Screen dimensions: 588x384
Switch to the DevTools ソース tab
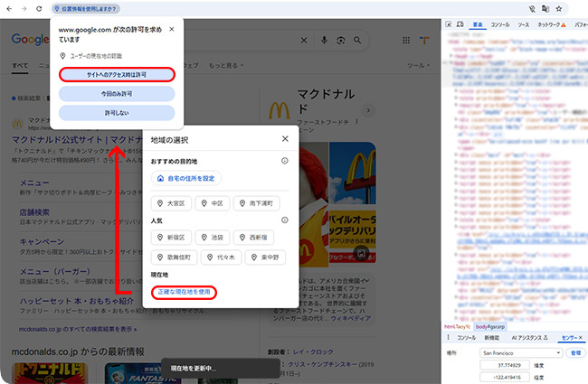click(523, 24)
